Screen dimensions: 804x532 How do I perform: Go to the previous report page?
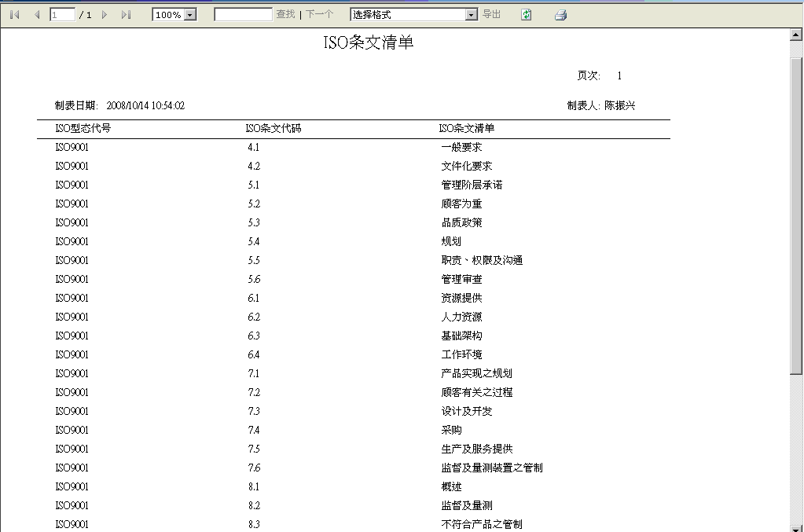tap(37, 15)
